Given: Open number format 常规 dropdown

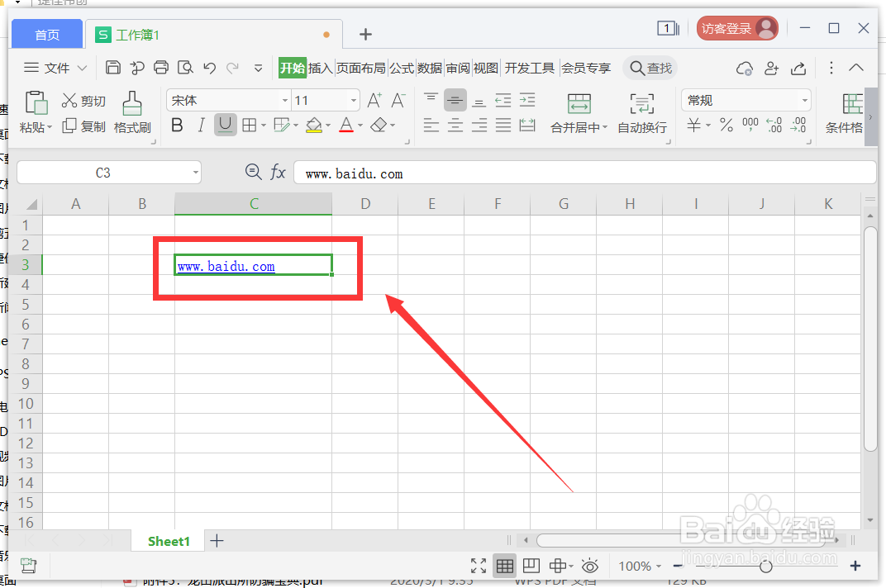Looking at the screenshot, I should (805, 101).
